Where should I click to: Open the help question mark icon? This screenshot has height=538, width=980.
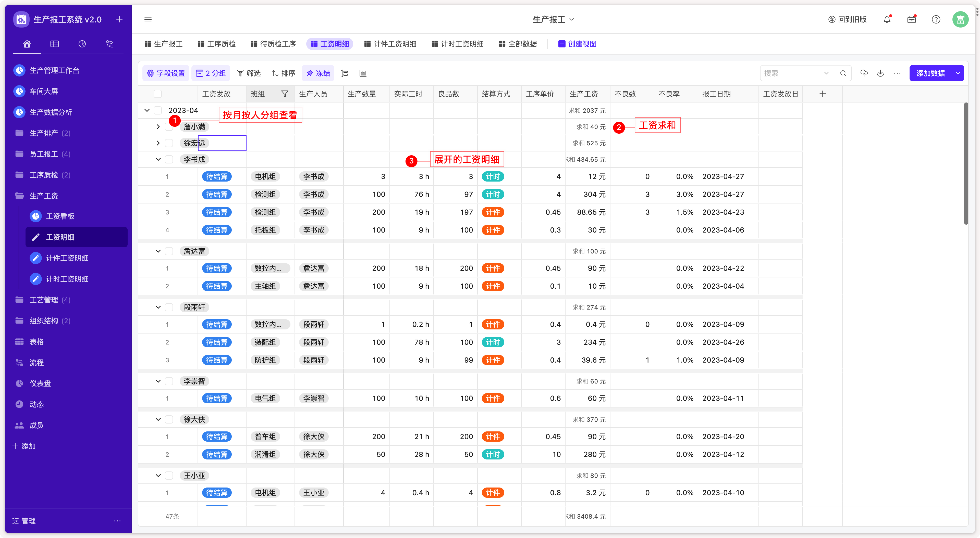[936, 19]
